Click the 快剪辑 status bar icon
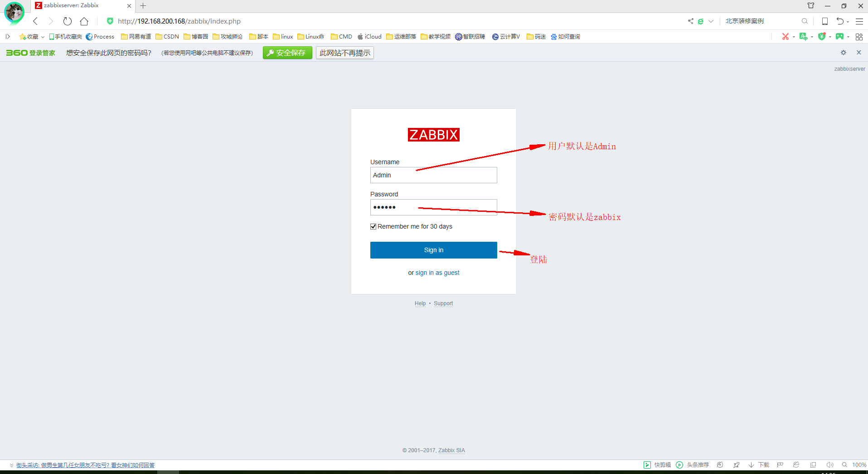 pyautogui.click(x=657, y=465)
